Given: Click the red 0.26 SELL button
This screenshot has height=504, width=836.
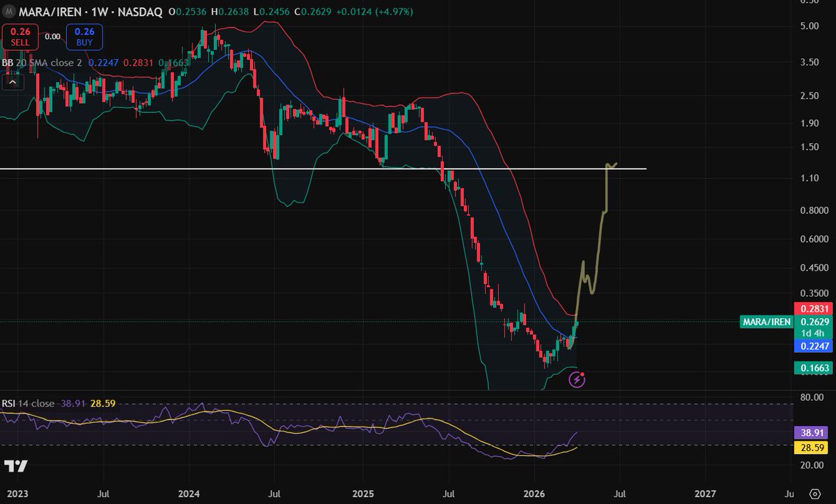Looking at the screenshot, I should (20, 36).
